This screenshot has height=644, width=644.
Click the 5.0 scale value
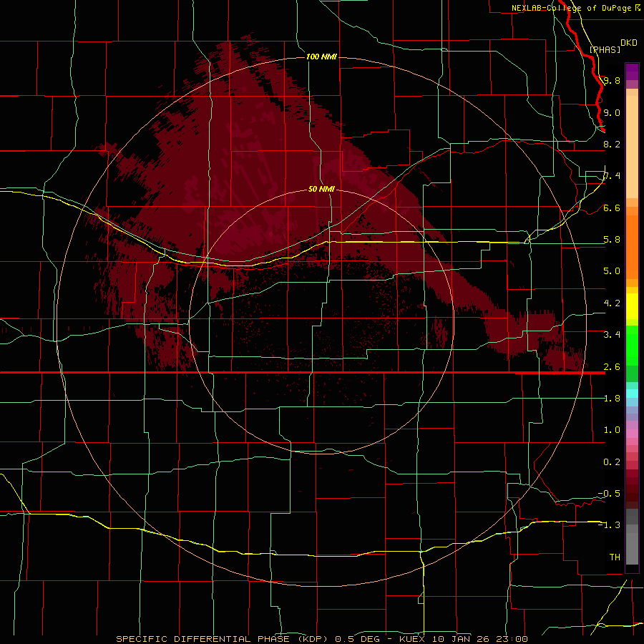pos(612,271)
